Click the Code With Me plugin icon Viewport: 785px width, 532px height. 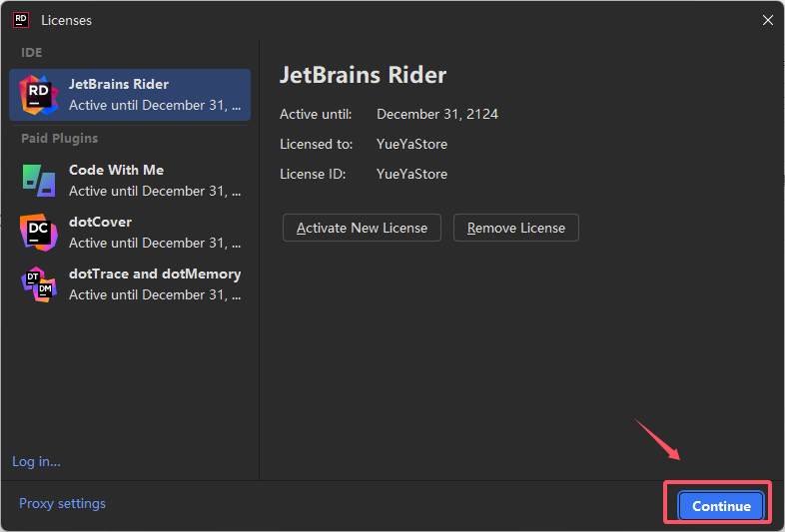click(39, 181)
